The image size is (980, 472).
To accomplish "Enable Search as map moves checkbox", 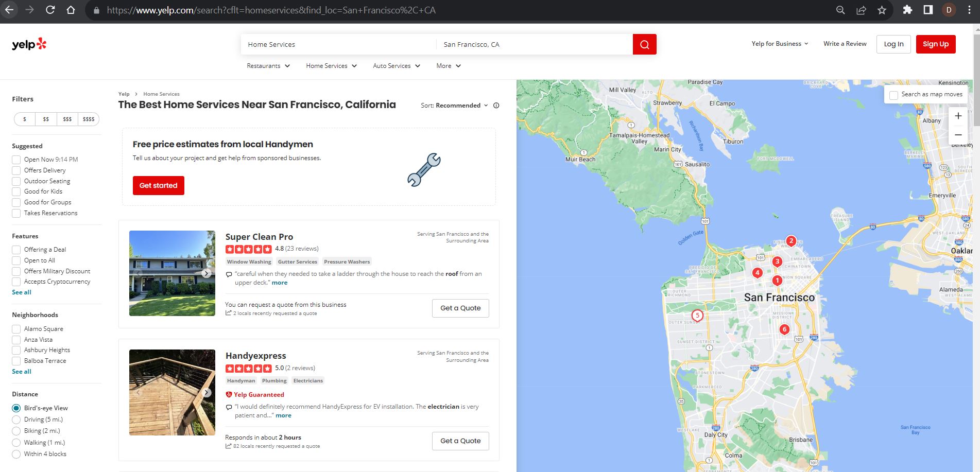I will click(893, 95).
